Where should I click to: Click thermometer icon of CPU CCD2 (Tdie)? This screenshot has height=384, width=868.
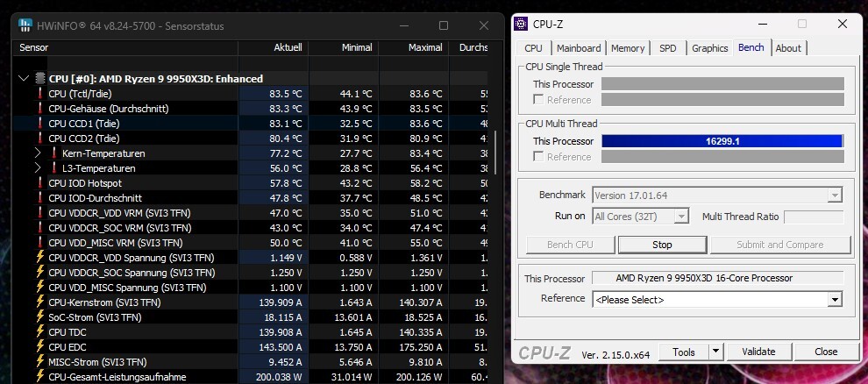click(39, 139)
